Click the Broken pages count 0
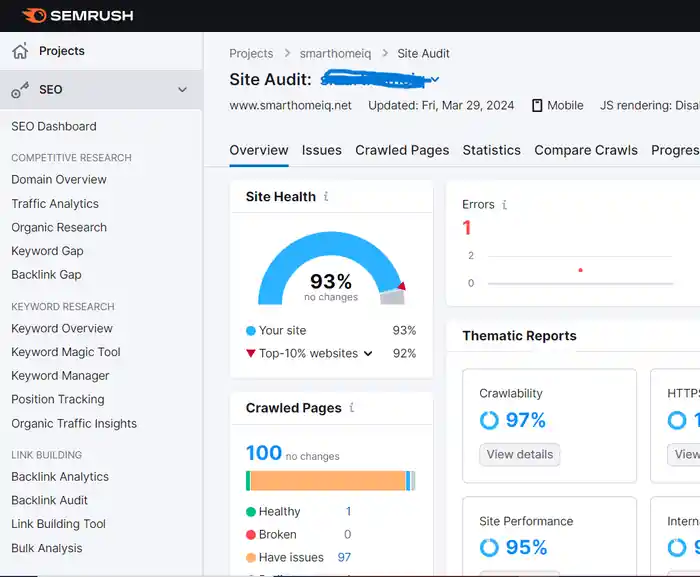Screen dimensions: 700x577 pos(348,535)
